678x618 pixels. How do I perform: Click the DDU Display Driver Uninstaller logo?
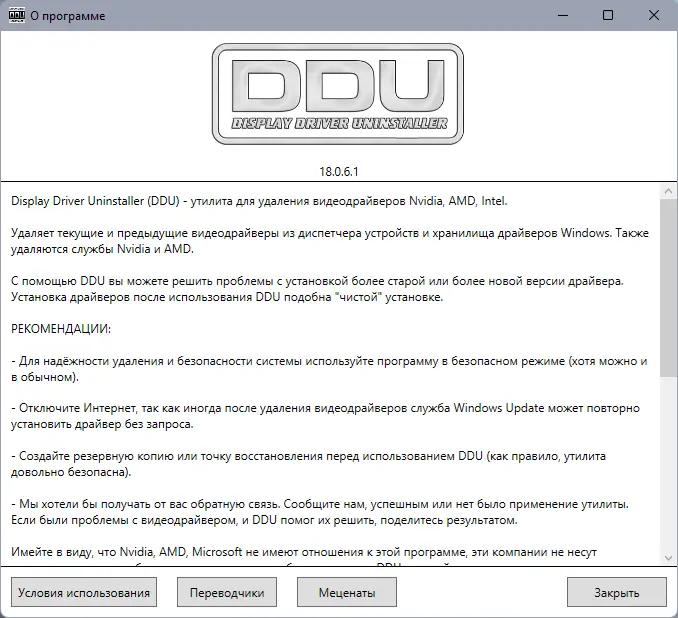pyautogui.click(x=338, y=94)
